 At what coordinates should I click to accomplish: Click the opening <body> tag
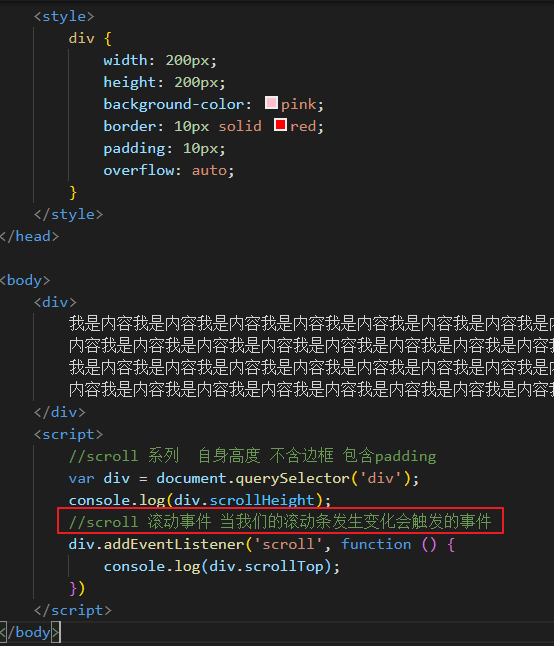(x=25, y=281)
